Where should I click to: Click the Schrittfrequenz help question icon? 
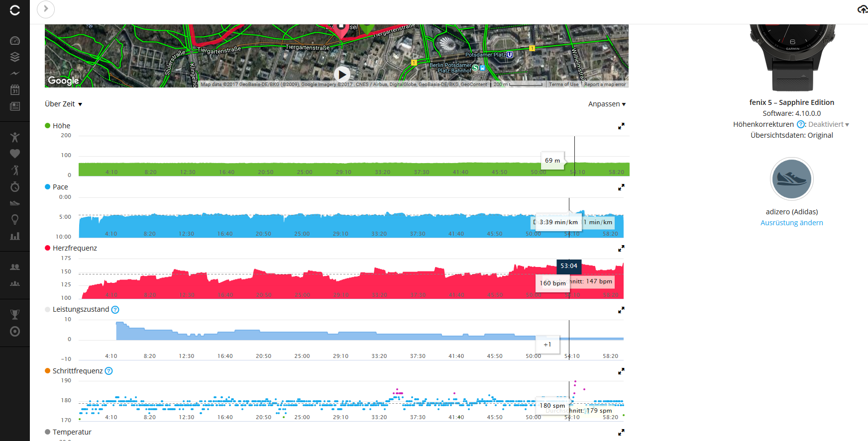pyautogui.click(x=109, y=371)
